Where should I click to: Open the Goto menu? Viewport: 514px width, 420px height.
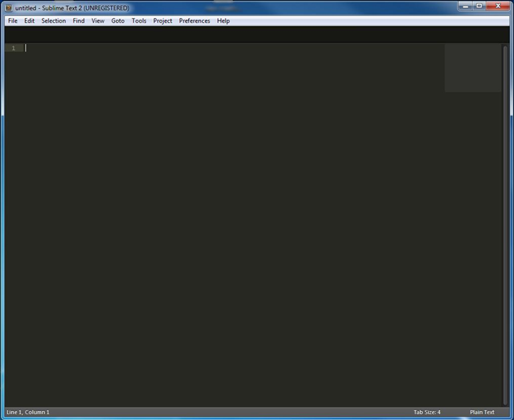117,21
